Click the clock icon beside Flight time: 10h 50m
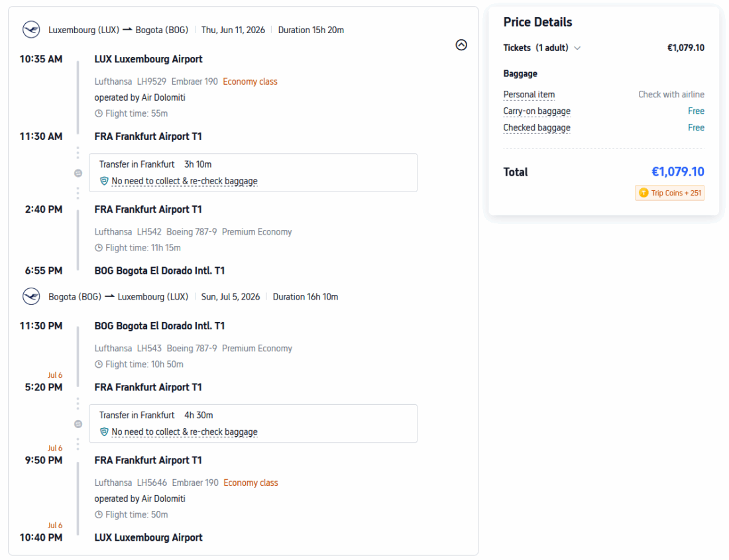The image size is (729, 560). pos(99,364)
